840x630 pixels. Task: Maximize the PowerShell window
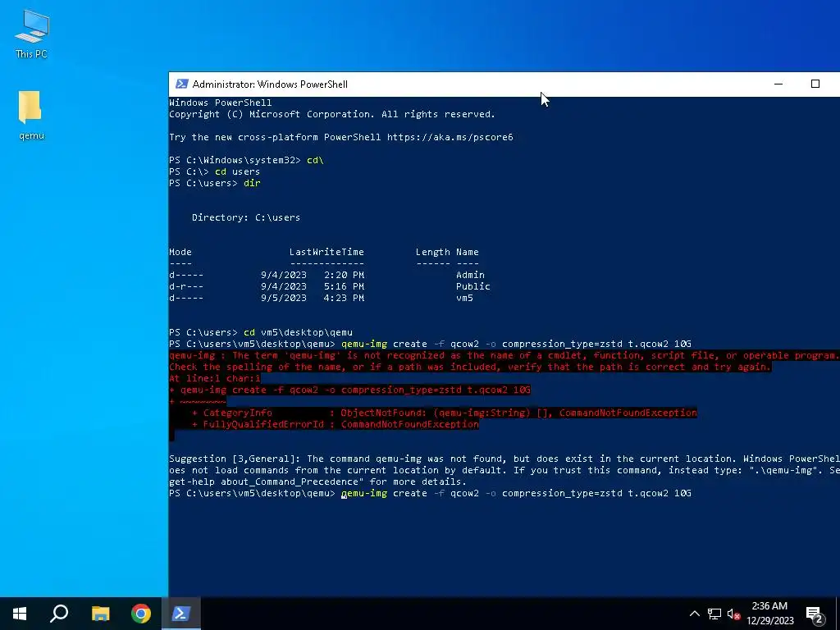[x=815, y=84]
